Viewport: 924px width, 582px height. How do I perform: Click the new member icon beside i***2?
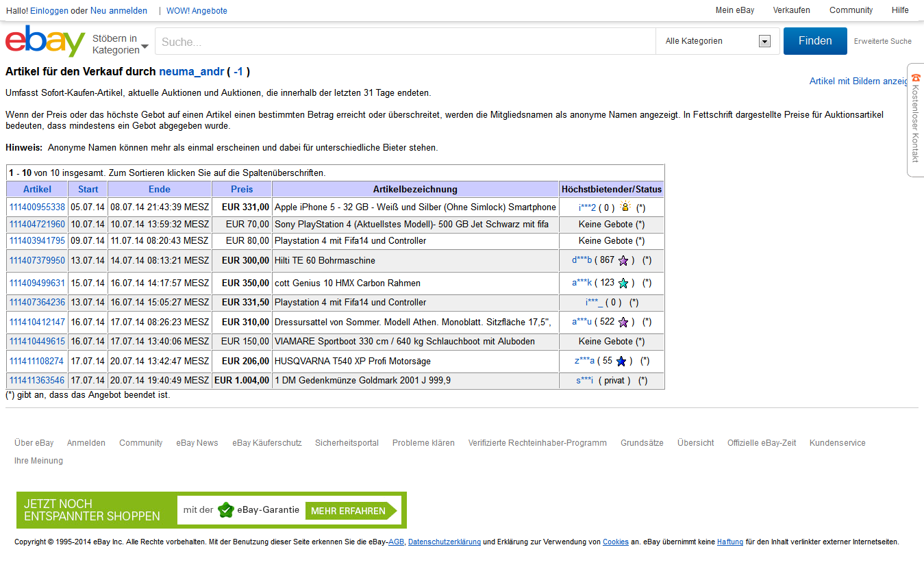tap(625, 207)
